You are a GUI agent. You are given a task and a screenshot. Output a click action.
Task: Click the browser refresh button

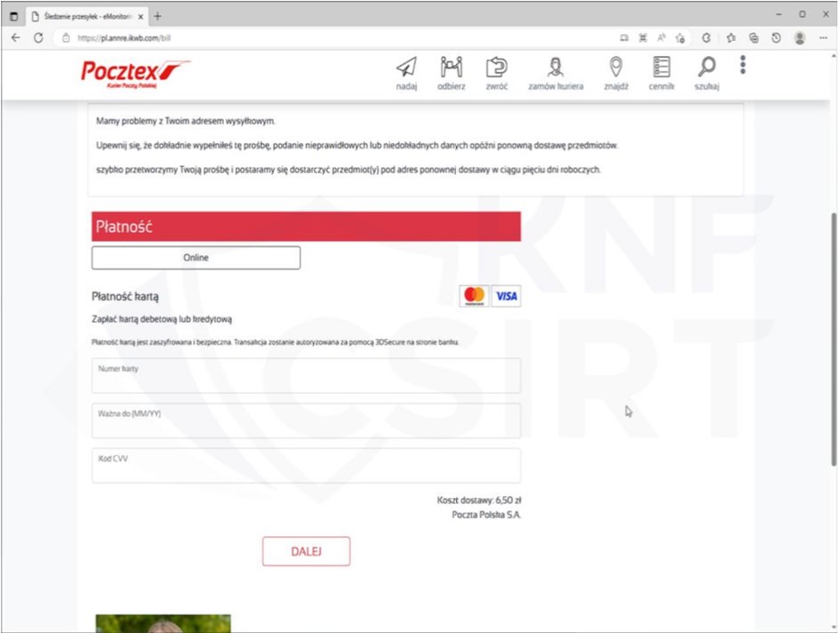click(38, 38)
